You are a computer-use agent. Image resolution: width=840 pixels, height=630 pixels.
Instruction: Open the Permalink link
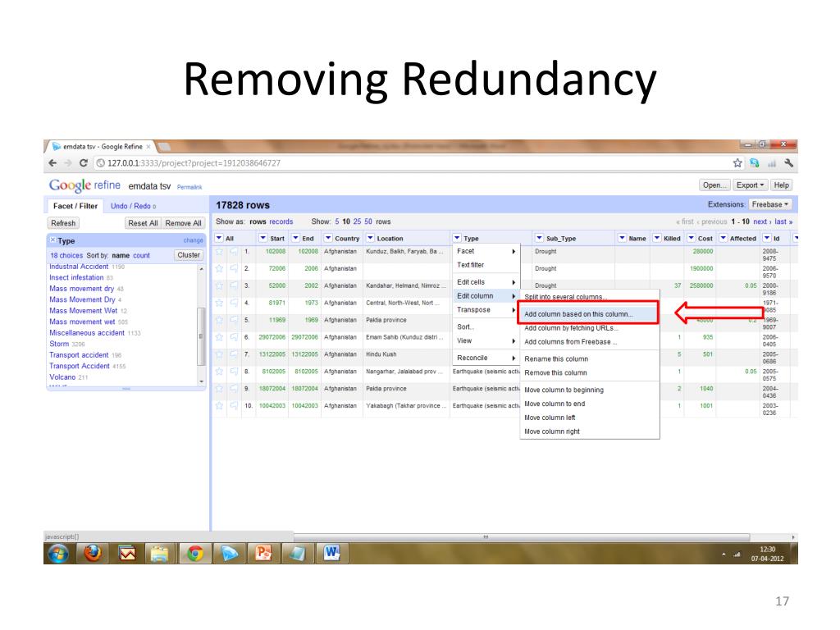[189, 187]
